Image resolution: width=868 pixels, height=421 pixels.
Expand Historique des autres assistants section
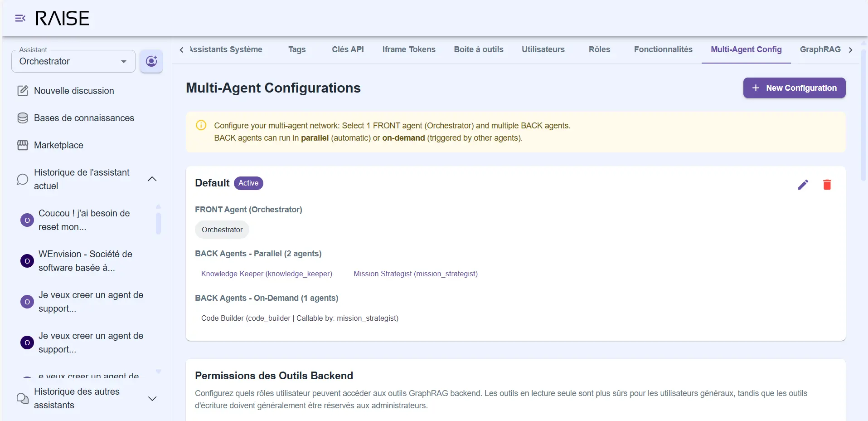click(x=152, y=398)
